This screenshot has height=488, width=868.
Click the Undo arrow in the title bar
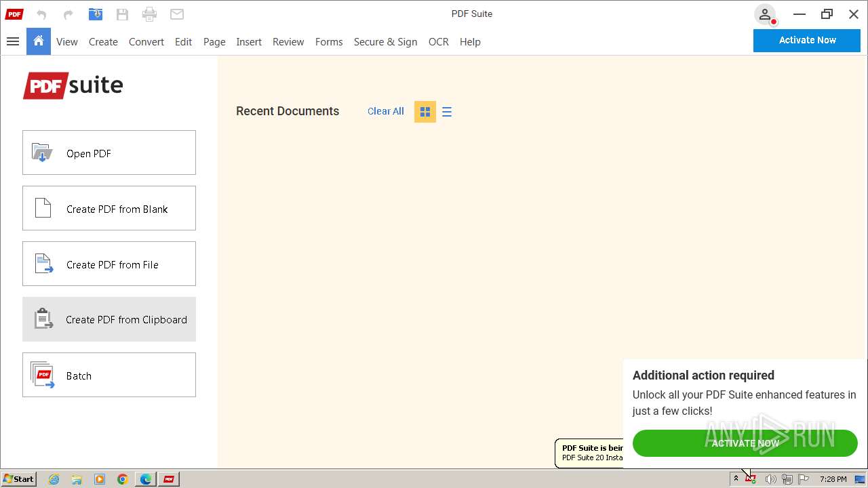point(41,14)
